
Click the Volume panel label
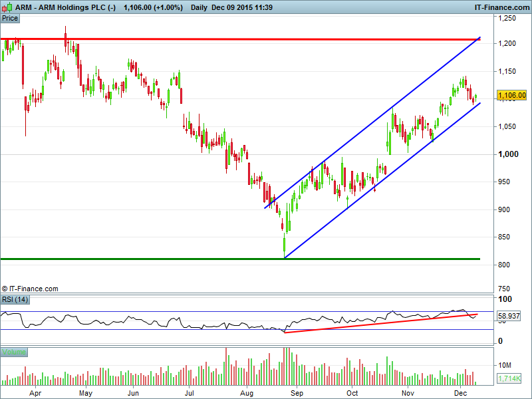pos(13,352)
